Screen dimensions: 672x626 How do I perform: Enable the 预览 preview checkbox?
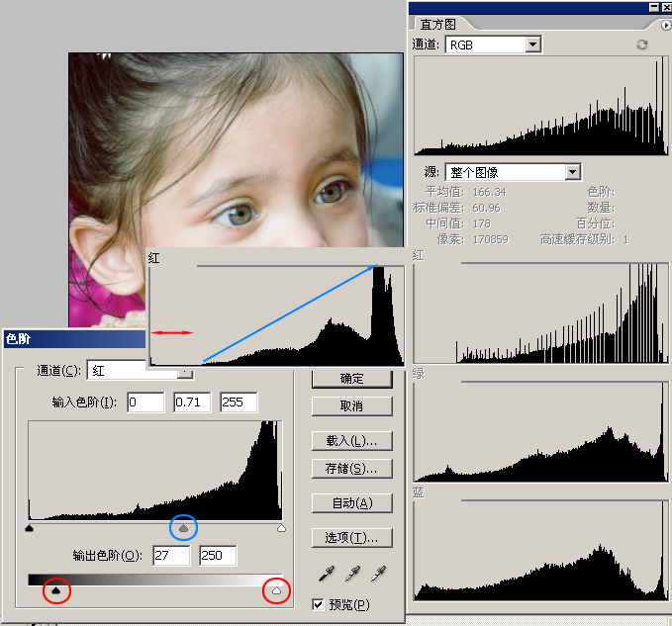point(318,604)
